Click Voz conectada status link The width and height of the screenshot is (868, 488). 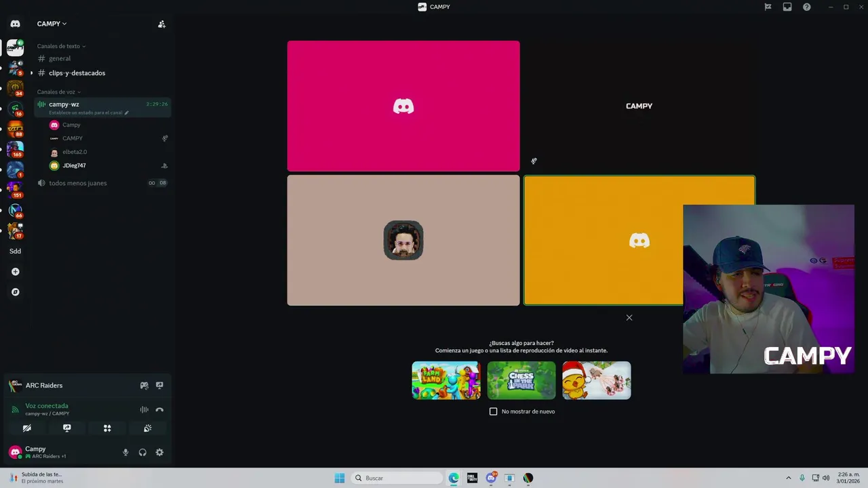coord(47,405)
